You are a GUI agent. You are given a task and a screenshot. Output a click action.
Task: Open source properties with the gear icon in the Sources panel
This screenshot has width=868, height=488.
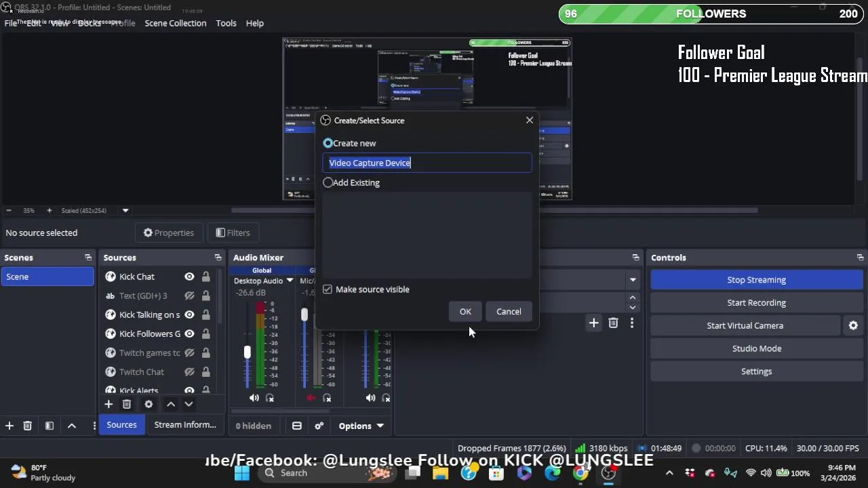[149, 404]
